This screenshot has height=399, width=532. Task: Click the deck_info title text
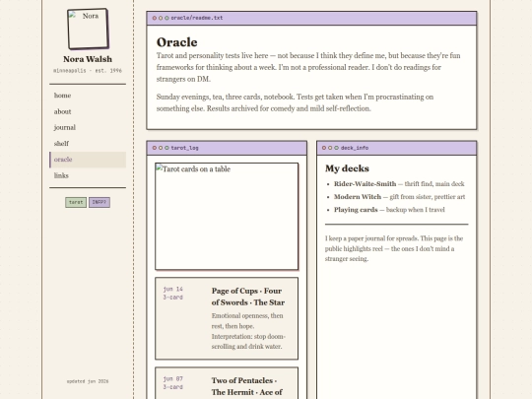(355, 148)
